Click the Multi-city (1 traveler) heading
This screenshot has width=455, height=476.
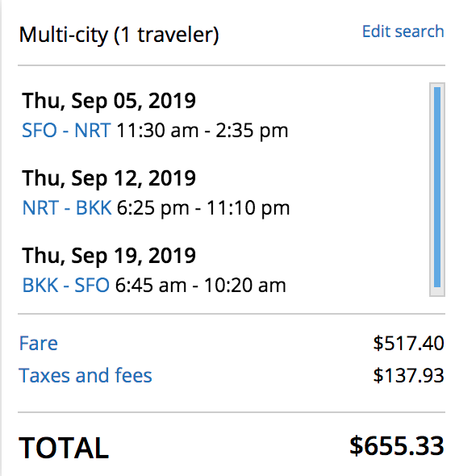pos(119,35)
